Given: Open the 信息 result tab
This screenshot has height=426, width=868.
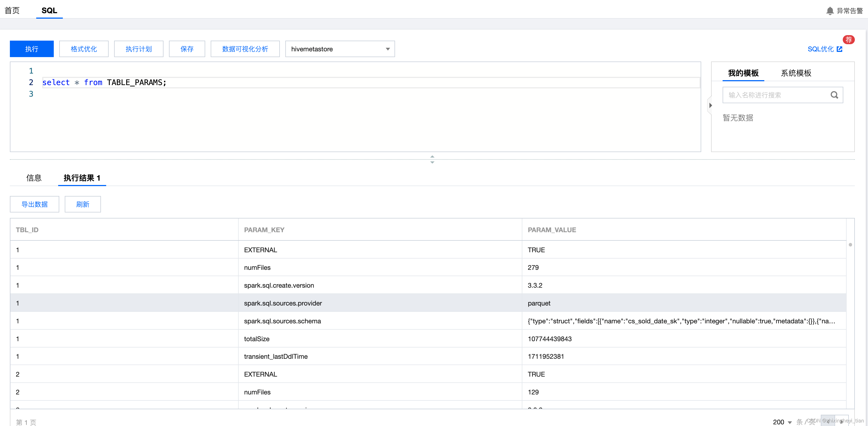Looking at the screenshot, I should (34, 178).
